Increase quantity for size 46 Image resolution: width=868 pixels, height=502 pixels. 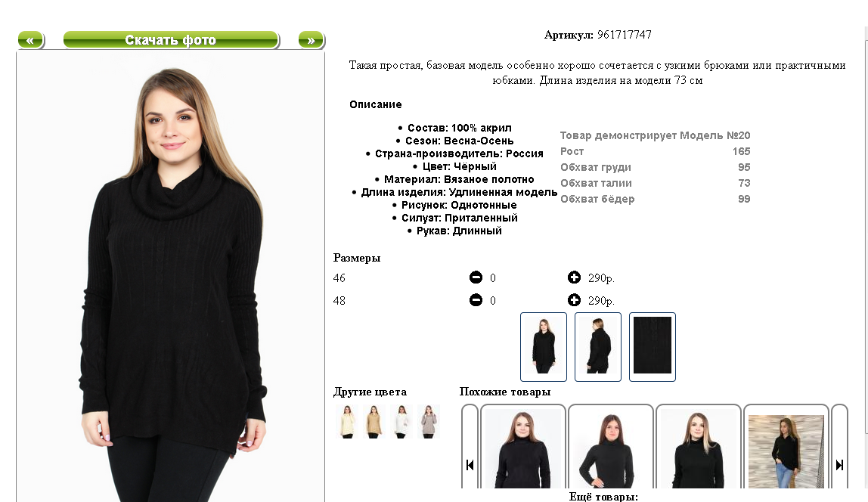coord(574,277)
